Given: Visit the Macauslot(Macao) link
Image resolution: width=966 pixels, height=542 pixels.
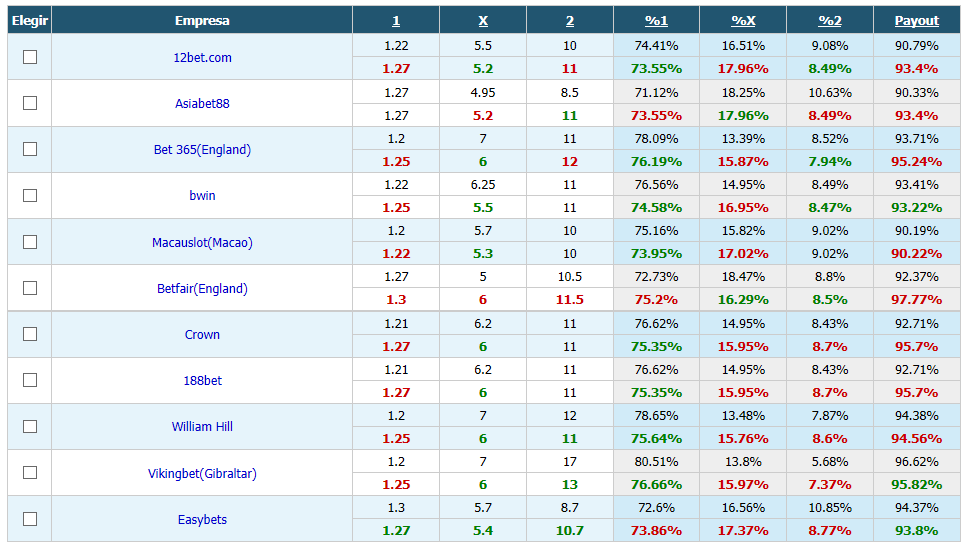Looking at the screenshot, I should coord(202,243).
